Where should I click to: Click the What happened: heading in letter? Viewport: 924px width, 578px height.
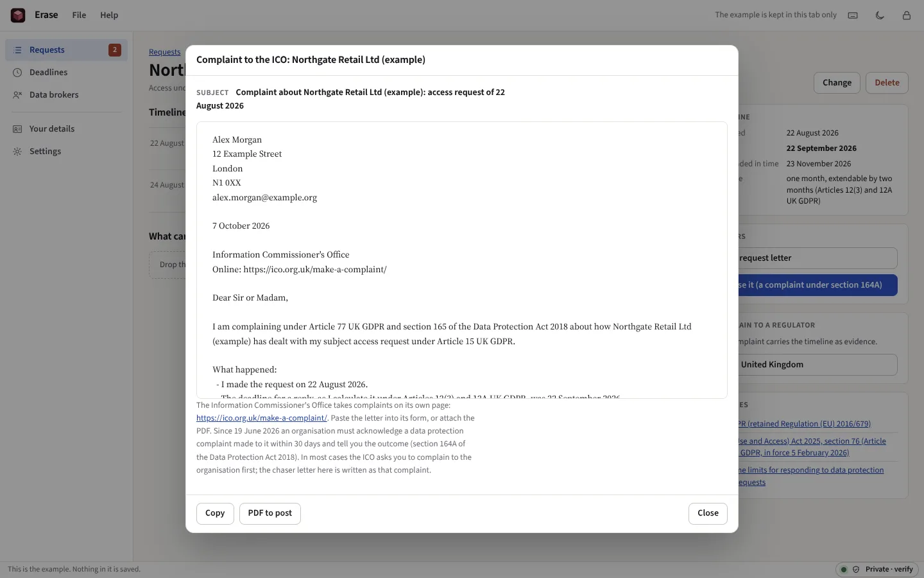point(244,370)
